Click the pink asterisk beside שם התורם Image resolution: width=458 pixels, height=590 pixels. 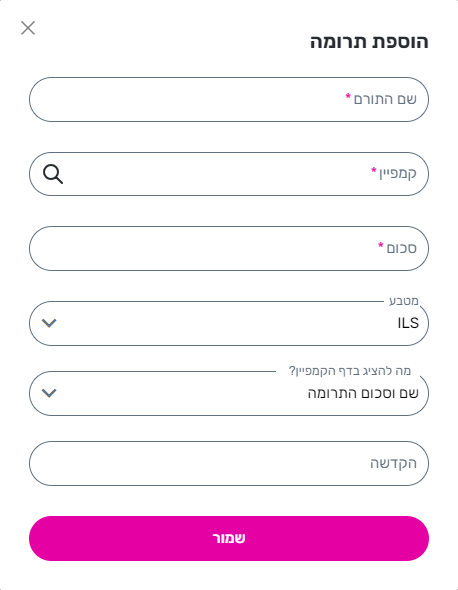point(348,96)
